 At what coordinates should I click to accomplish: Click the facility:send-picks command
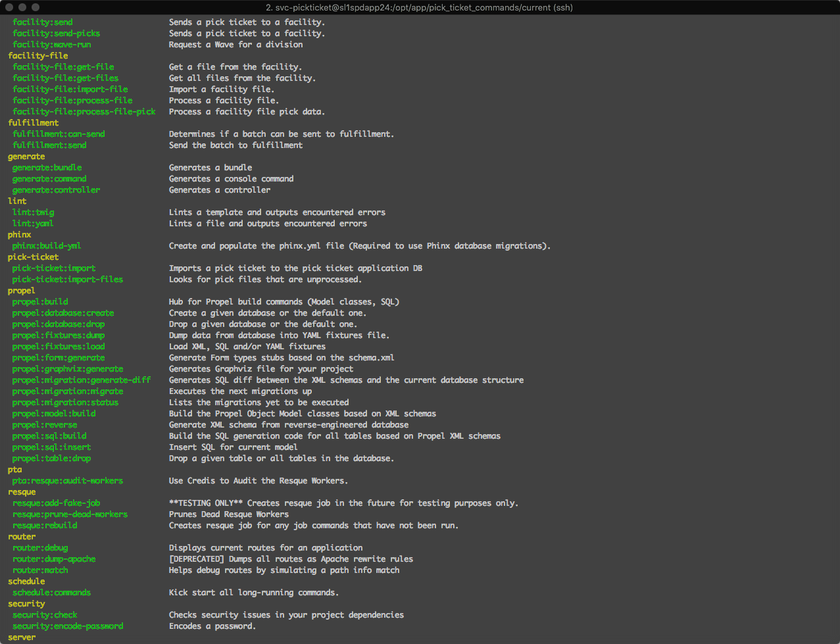57,34
